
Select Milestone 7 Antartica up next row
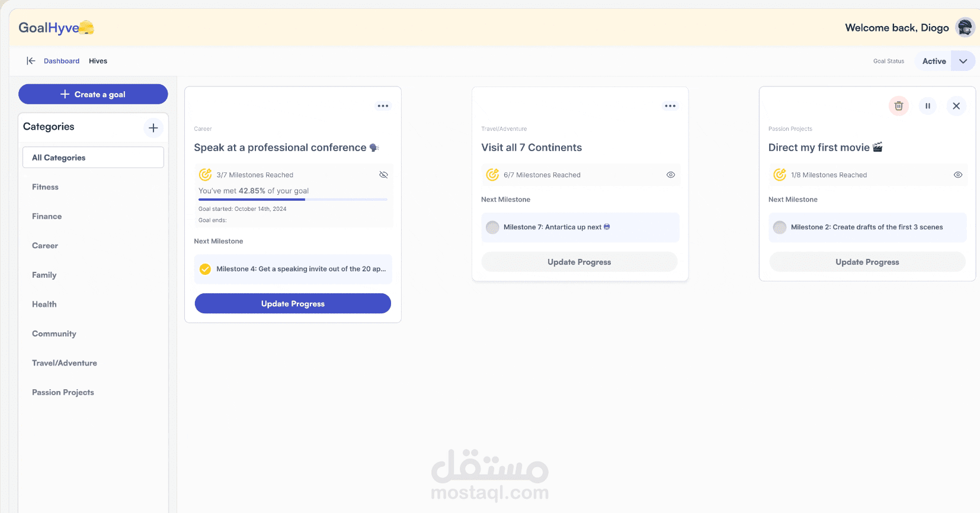click(580, 227)
